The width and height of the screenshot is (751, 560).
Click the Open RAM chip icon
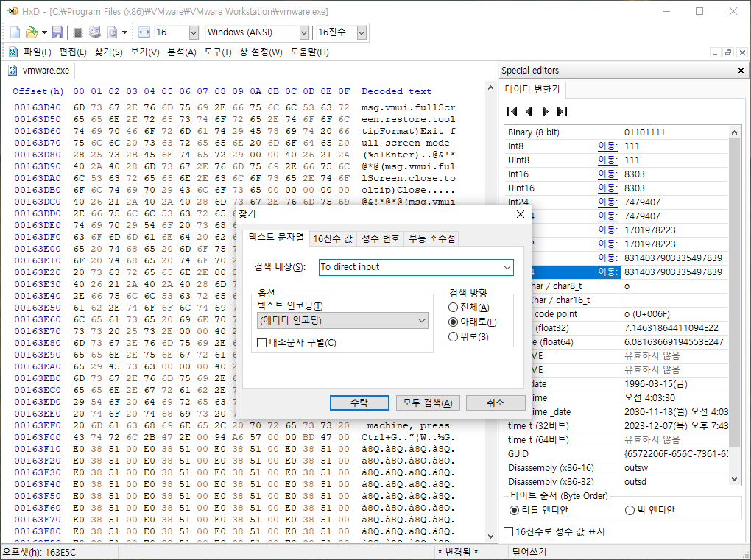[x=78, y=32]
